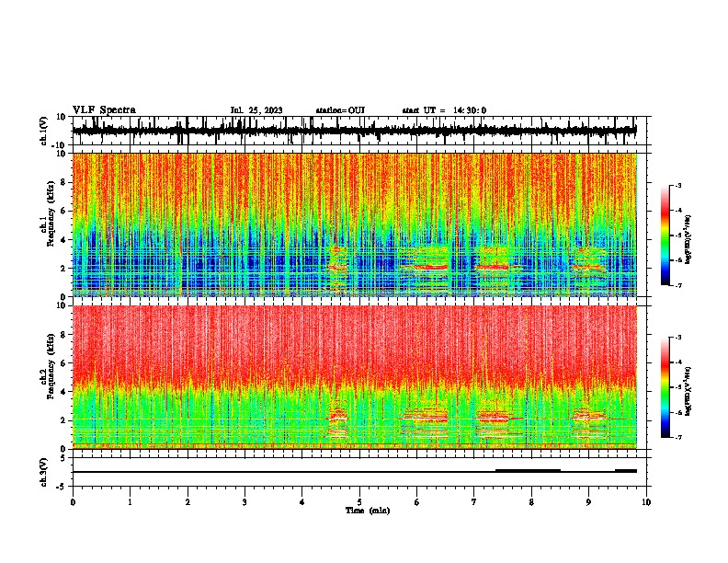Click the "station=OUI" header label
The width and height of the screenshot is (728, 563).
[340, 110]
